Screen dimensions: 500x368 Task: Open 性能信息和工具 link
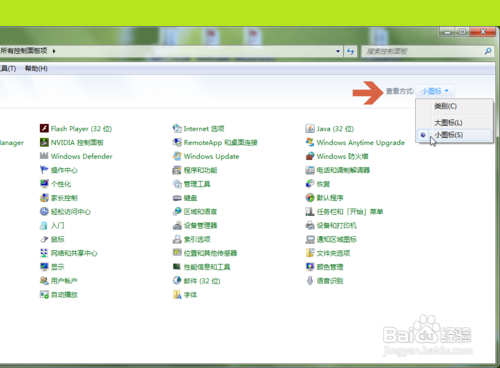[x=207, y=267]
